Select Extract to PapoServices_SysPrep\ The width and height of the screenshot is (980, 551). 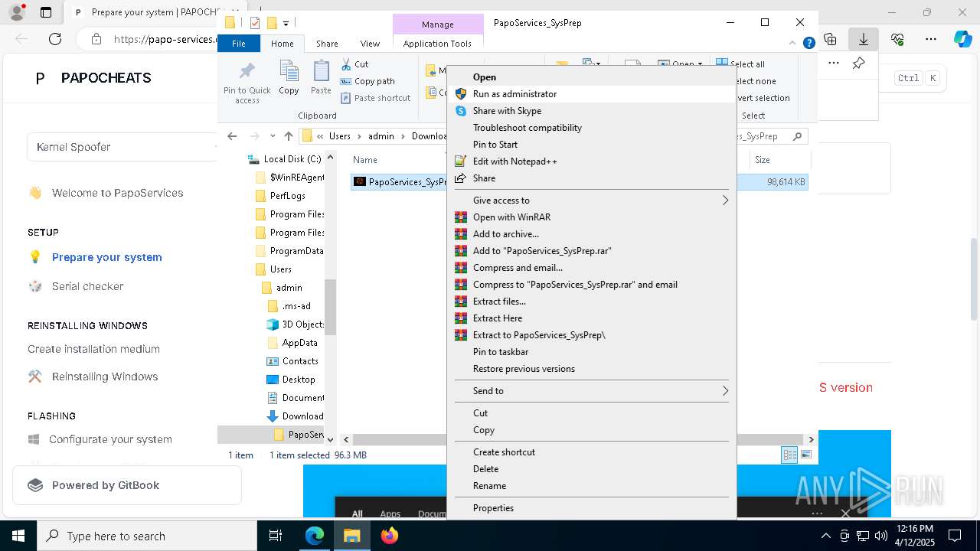(591, 334)
